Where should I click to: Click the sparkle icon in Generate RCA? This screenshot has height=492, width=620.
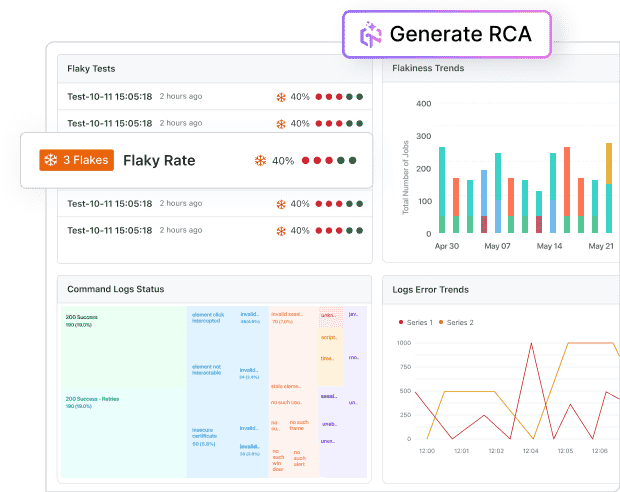(370, 34)
